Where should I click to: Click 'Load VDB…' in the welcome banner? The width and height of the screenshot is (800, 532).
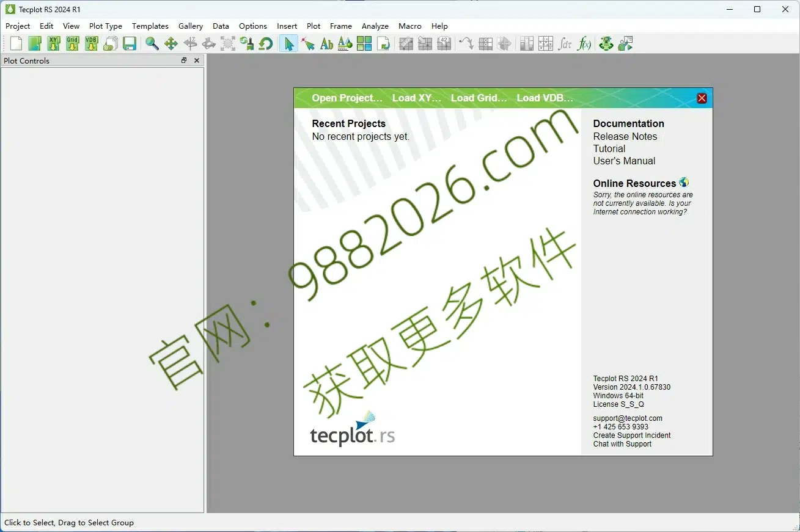click(x=545, y=98)
